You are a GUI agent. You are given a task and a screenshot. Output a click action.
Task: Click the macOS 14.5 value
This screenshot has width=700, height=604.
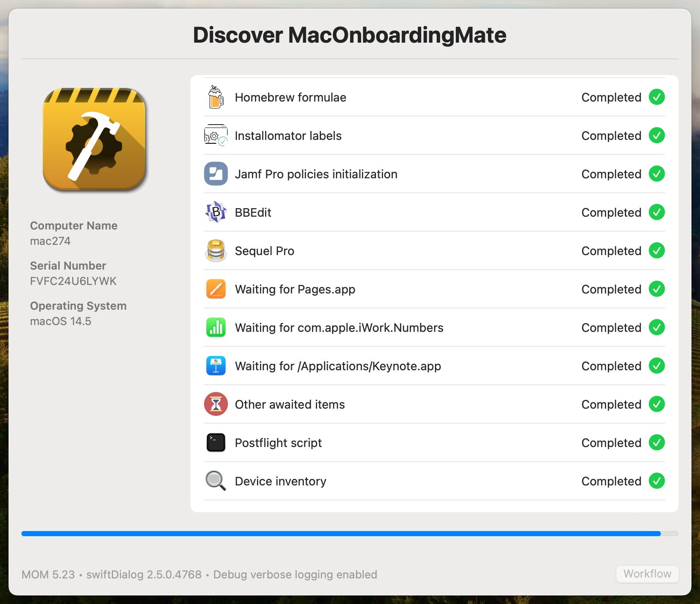[60, 321]
